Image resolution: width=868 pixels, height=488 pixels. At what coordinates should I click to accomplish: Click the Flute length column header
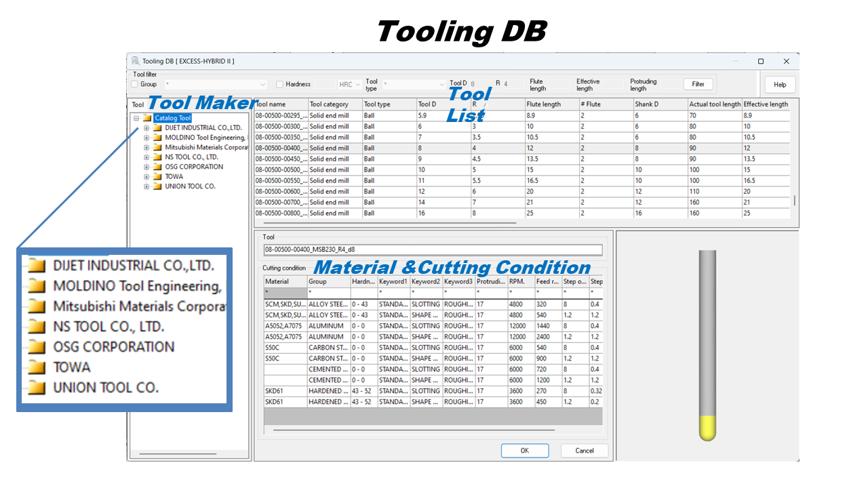coord(552,104)
